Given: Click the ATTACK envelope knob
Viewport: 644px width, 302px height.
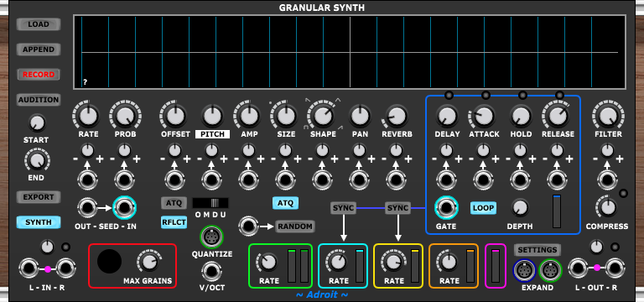Looking at the screenshot, I should (x=483, y=116).
